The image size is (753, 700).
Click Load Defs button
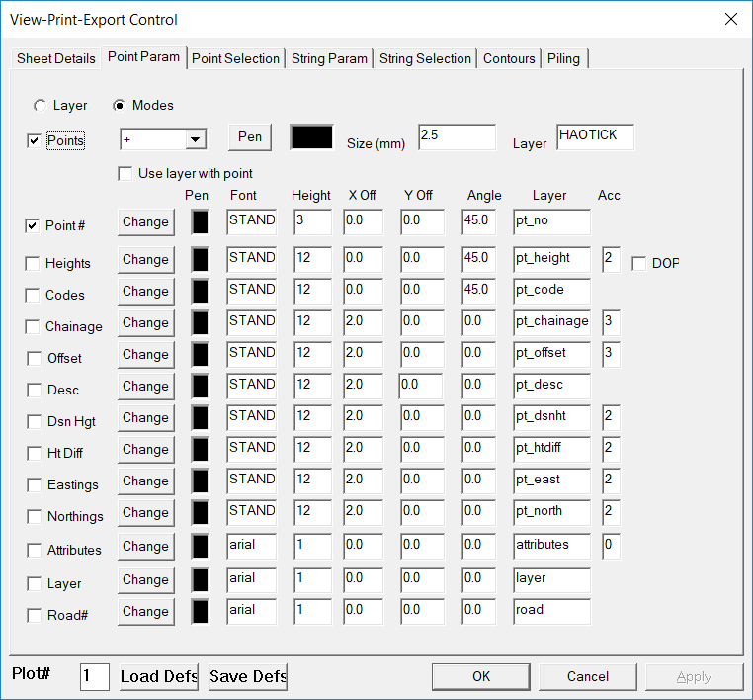pos(158,677)
